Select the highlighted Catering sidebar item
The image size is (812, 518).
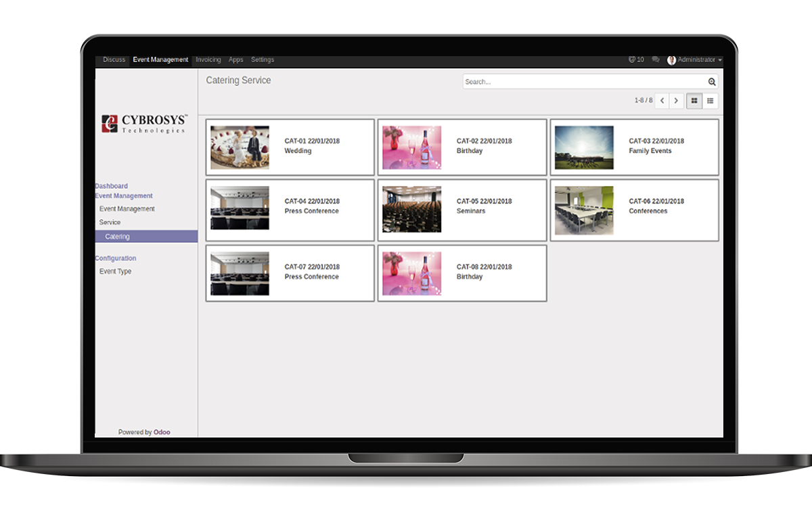(x=146, y=237)
